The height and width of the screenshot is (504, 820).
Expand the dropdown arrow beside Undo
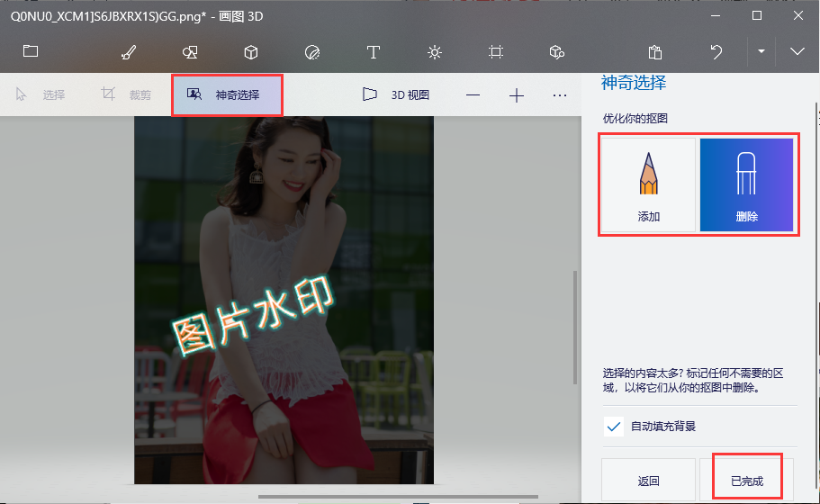click(x=761, y=52)
